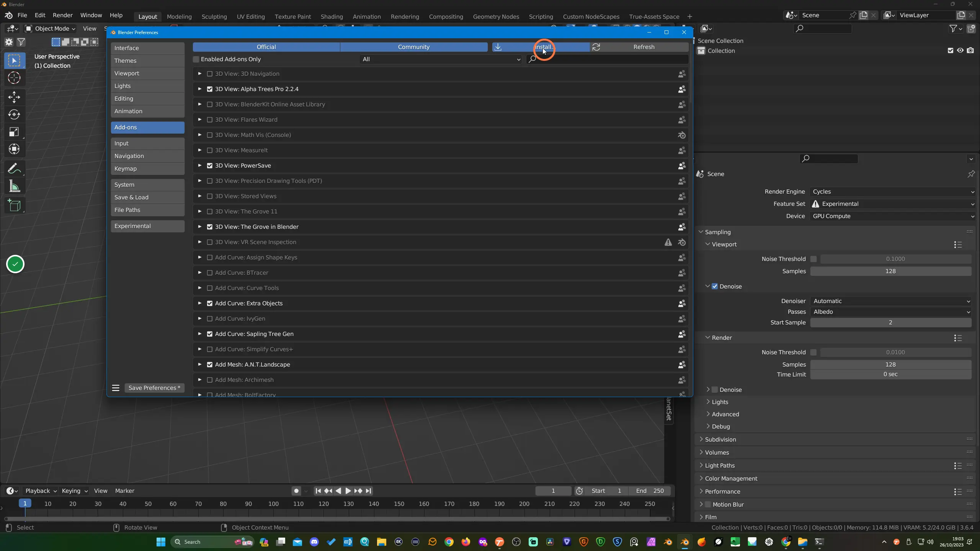Select the 3D Cursor tool
Screen dimensions: 980x551
(x=14, y=78)
